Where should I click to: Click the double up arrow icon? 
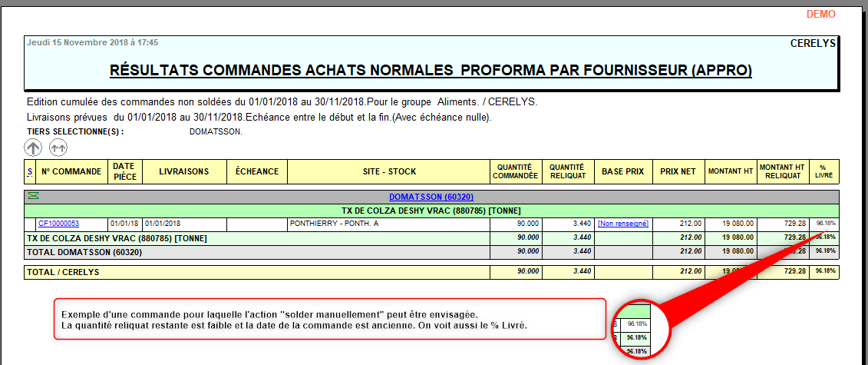pyautogui.click(x=58, y=148)
